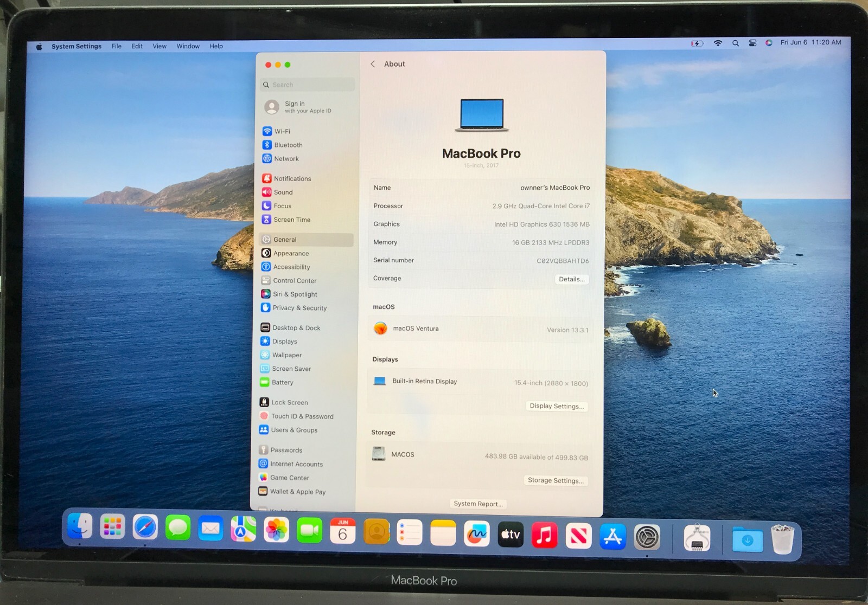Open the View menu

click(159, 47)
